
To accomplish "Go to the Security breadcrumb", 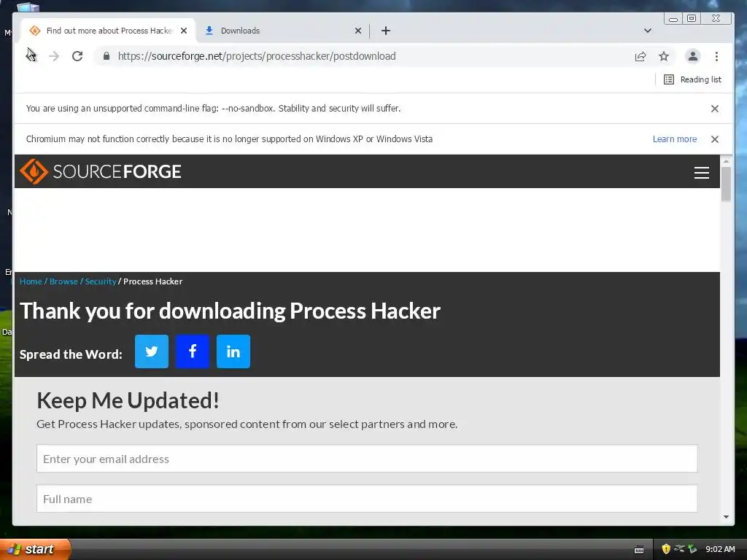I will [x=101, y=281].
